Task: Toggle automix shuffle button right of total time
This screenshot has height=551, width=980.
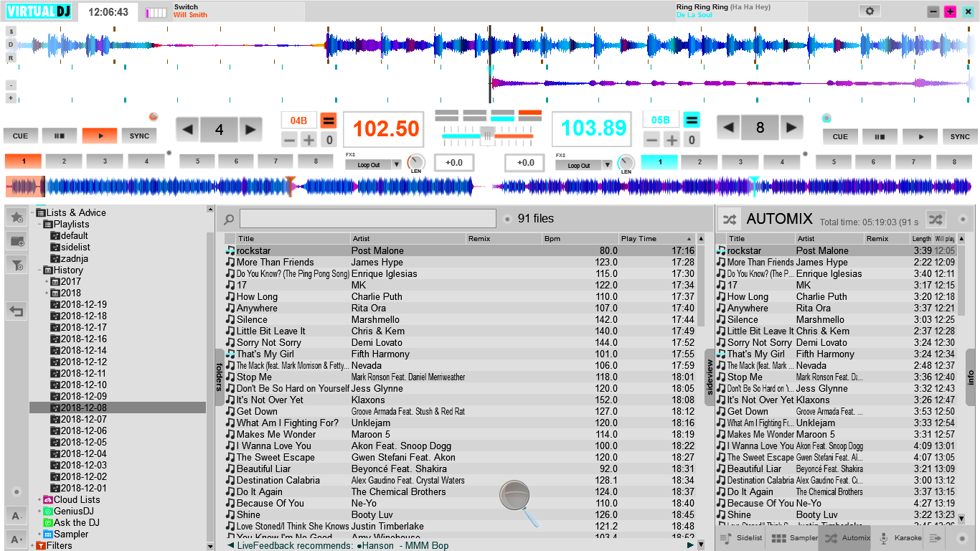Action: [x=936, y=219]
